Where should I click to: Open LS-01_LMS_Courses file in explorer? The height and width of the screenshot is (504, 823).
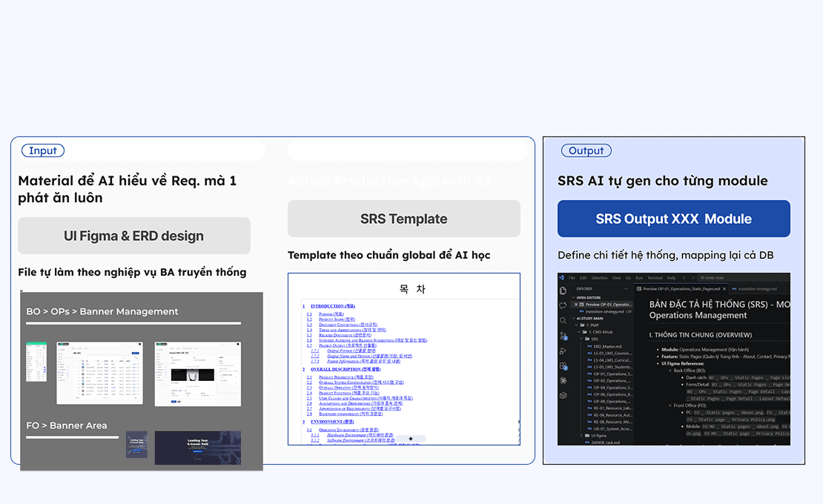609,353
